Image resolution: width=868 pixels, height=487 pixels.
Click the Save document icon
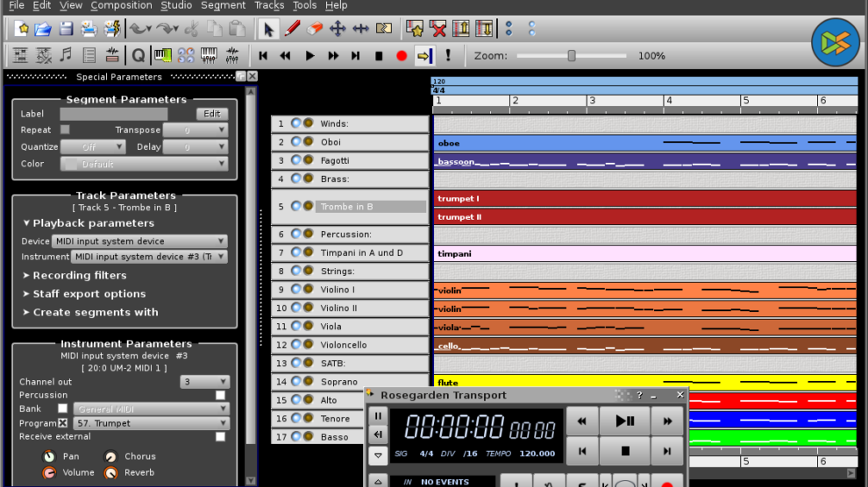point(66,29)
